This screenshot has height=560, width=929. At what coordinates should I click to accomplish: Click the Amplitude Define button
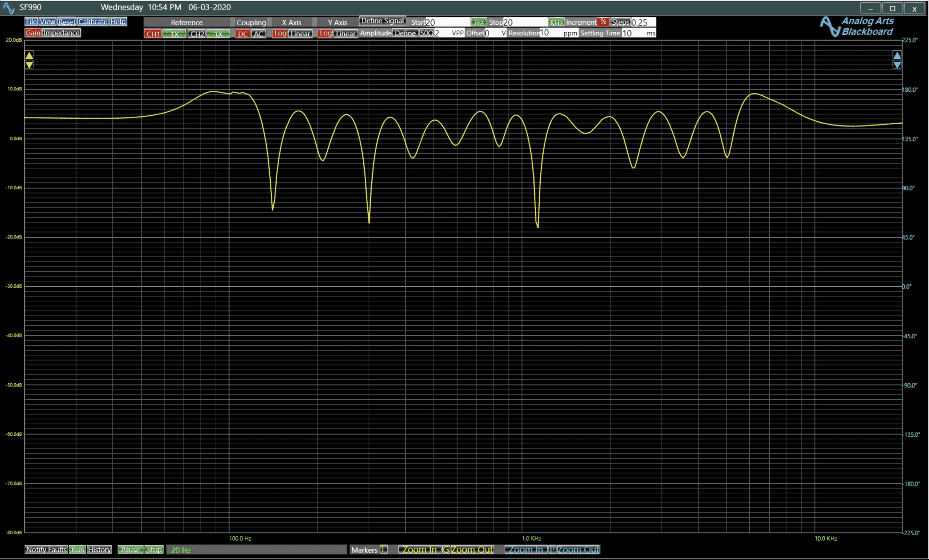[x=405, y=33]
